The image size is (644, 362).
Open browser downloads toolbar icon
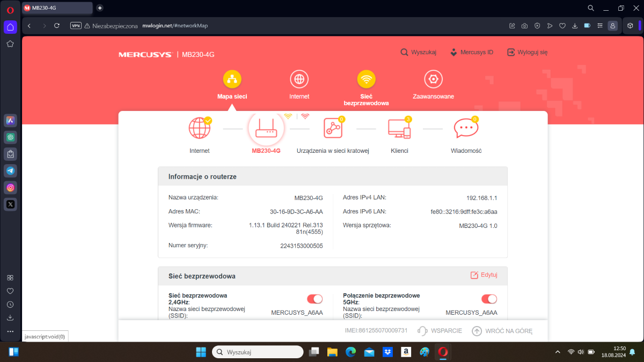click(x=575, y=26)
